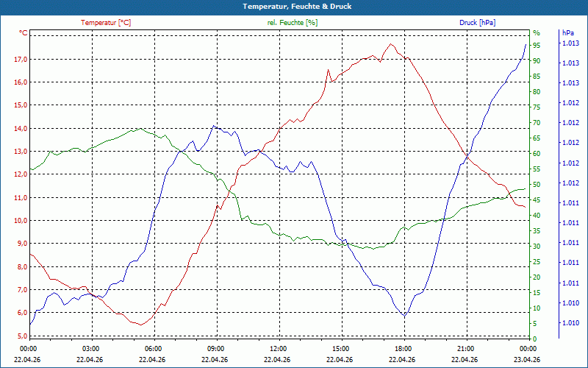Click the green 55 humidity axis value

537,169
